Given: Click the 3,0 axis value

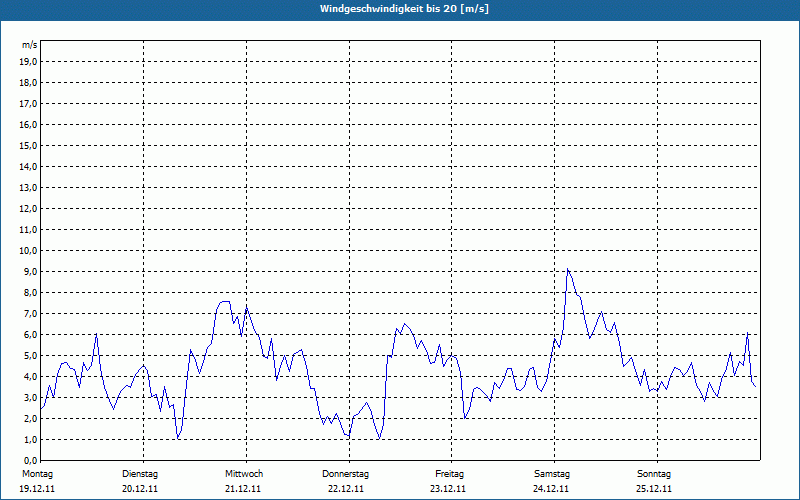Looking at the screenshot, I should [x=30, y=397].
